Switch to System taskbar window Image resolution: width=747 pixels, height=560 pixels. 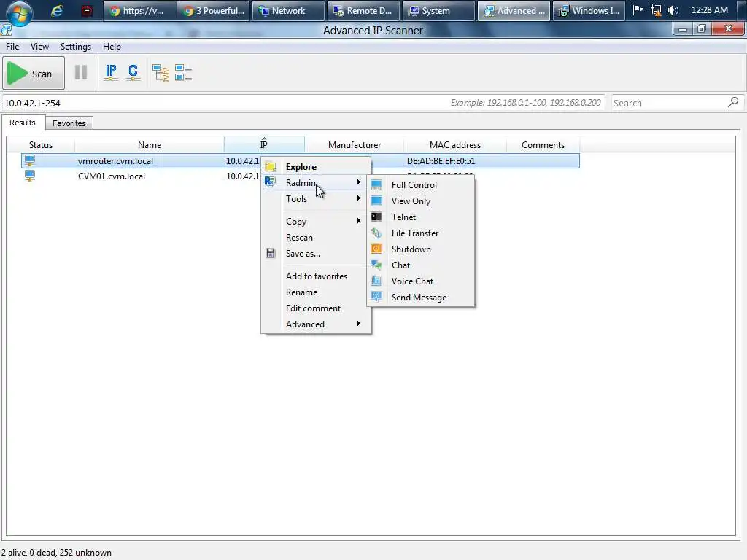click(438, 10)
